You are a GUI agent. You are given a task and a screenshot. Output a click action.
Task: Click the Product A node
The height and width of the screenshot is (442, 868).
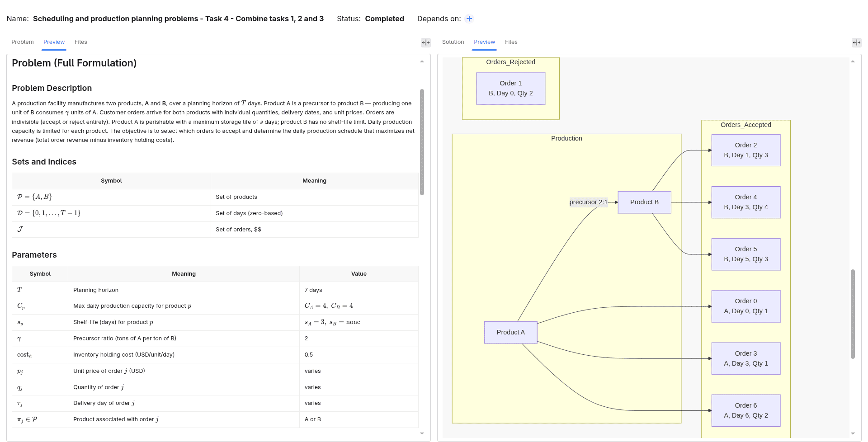(511, 333)
